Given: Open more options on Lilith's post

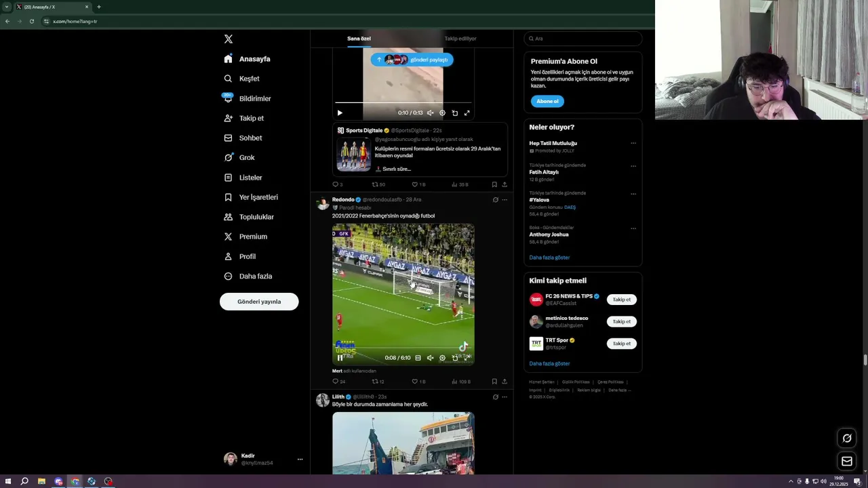Looking at the screenshot, I should pos(505,397).
